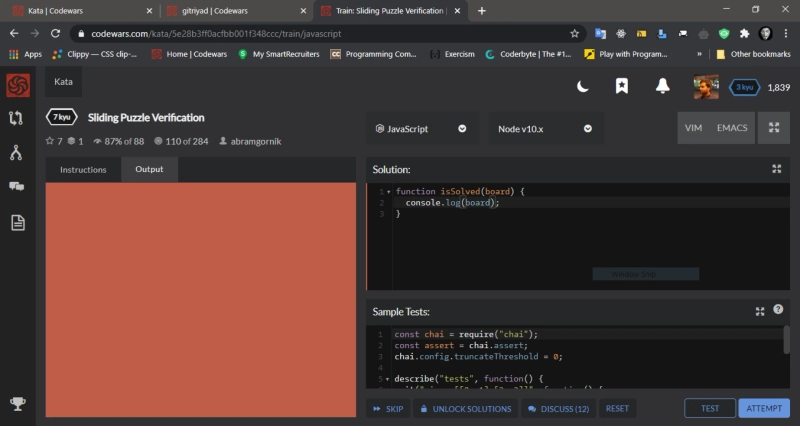Click the Chrome profile avatar icon

[x=765, y=34]
